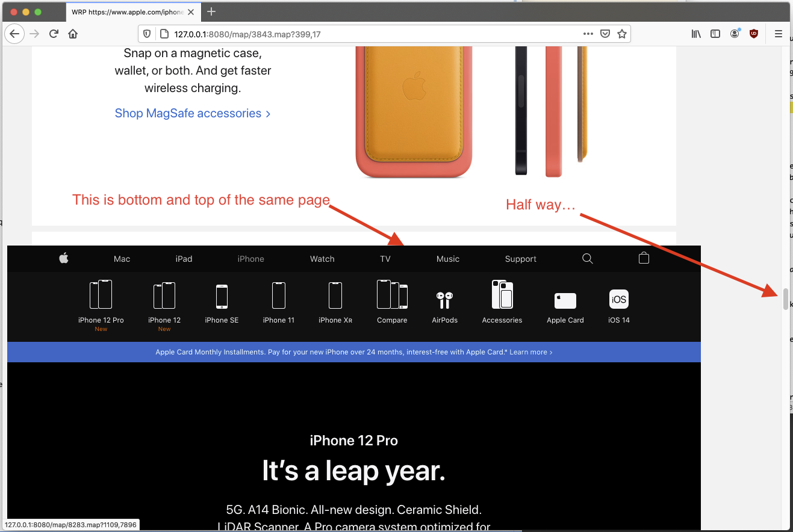Click the browser forward arrow
This screenshot has height=532, width=793.
tap(34, 34)
